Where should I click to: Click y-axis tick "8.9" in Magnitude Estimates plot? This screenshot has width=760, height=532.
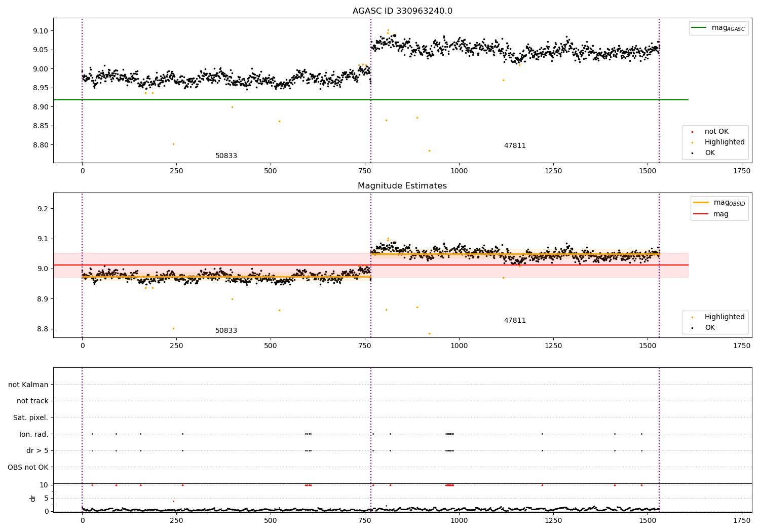click(x=43, y=299)
